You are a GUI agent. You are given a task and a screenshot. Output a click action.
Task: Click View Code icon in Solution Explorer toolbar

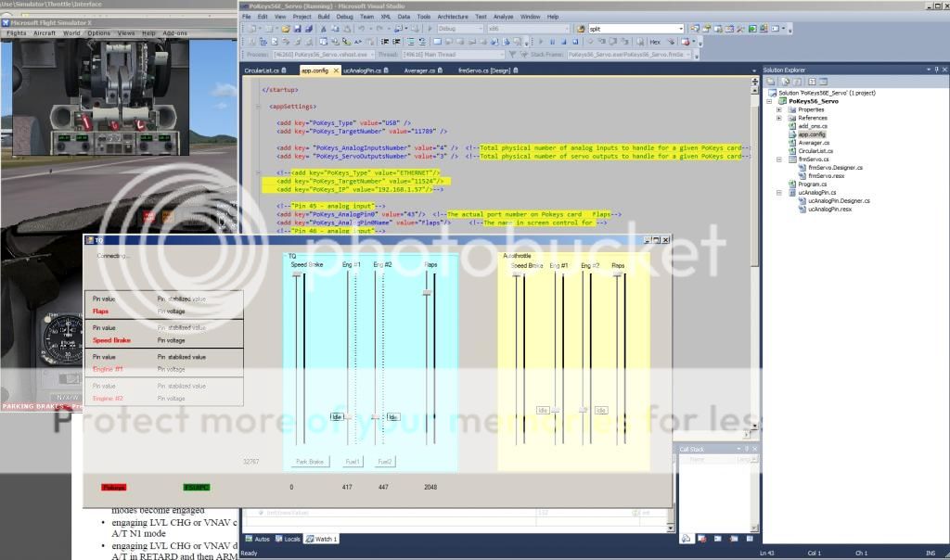[x=812, y=81]
